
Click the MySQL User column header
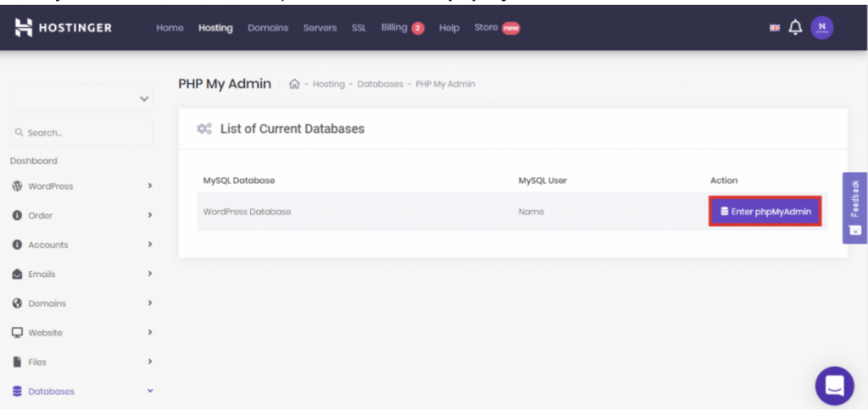pyautogui.click(x=542, y=180)
